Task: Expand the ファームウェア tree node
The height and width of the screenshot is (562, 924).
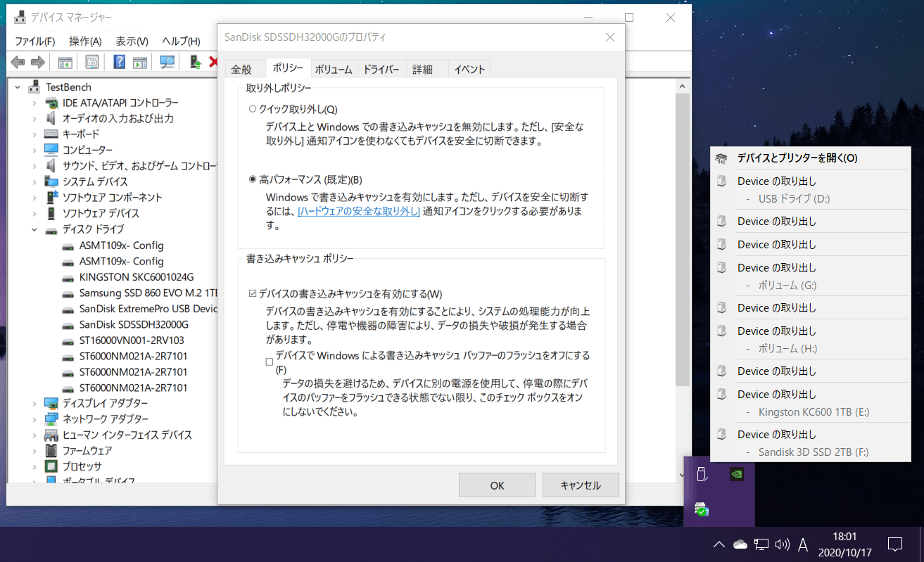Action: click(x=34, y=450)
